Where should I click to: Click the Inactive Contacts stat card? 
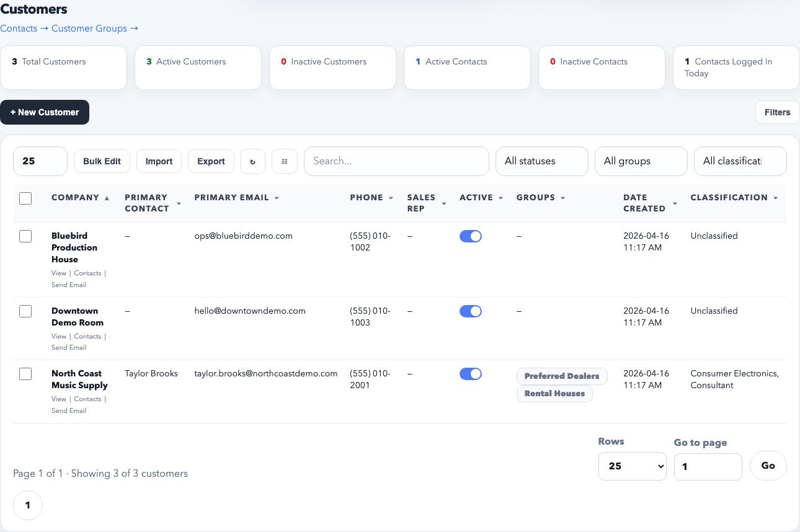(x=602, y=68)
